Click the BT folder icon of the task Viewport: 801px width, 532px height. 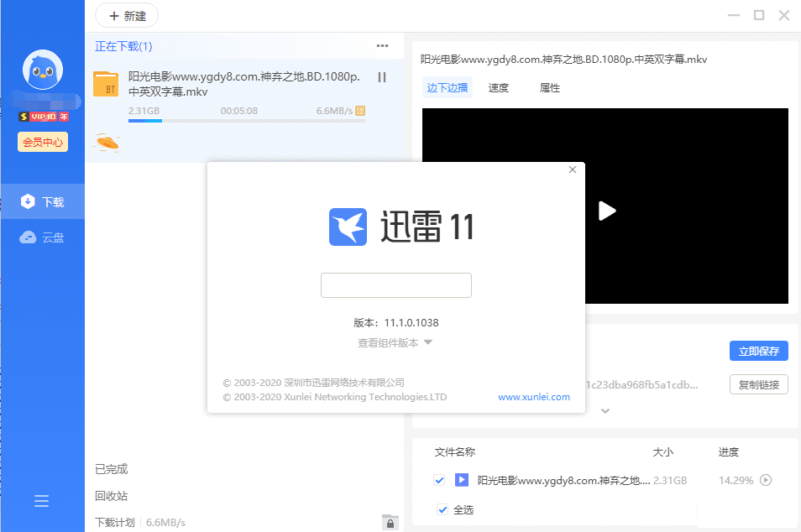106,84
